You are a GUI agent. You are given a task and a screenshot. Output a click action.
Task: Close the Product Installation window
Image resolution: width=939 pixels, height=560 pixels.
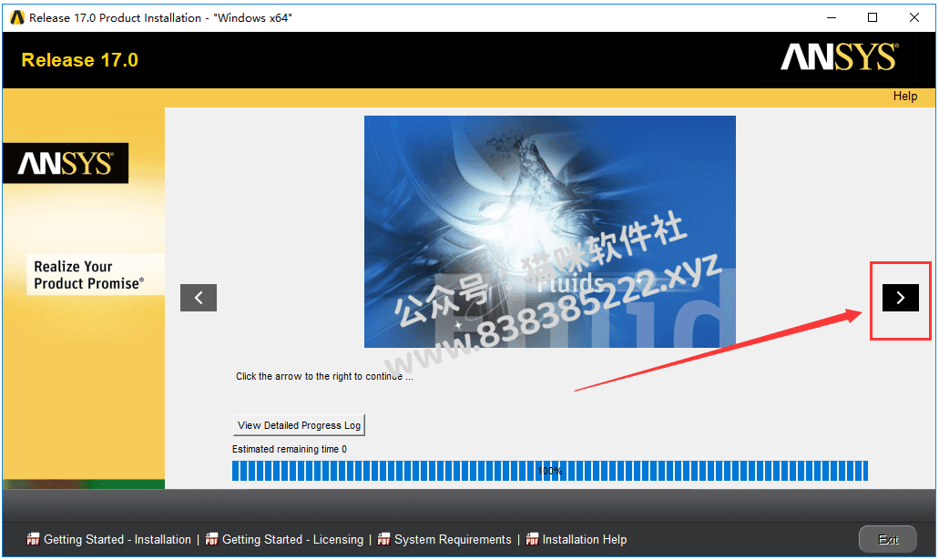point(914,18)
